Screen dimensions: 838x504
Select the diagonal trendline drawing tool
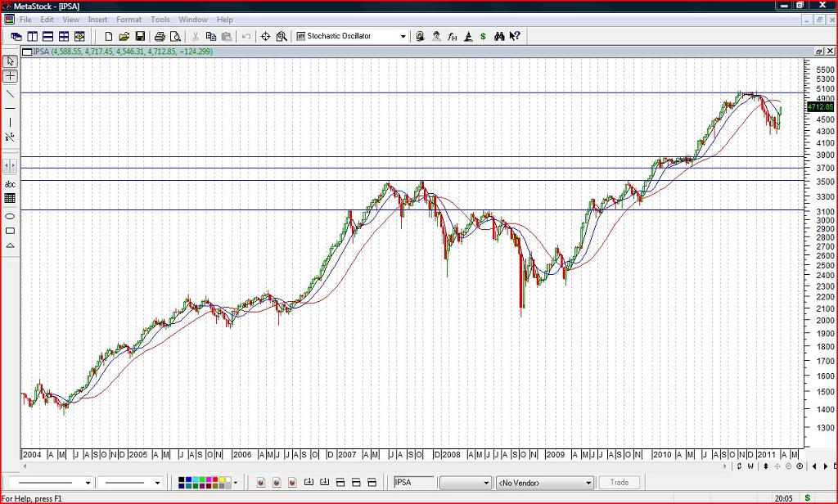coord(10,93)
